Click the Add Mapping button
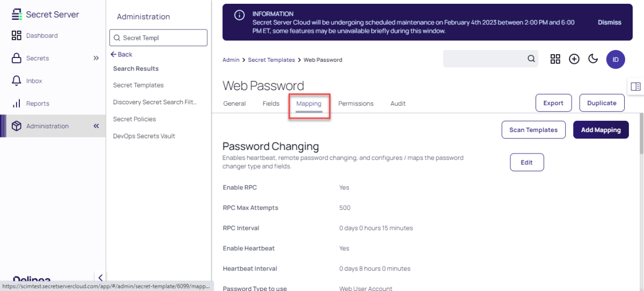 601,130
